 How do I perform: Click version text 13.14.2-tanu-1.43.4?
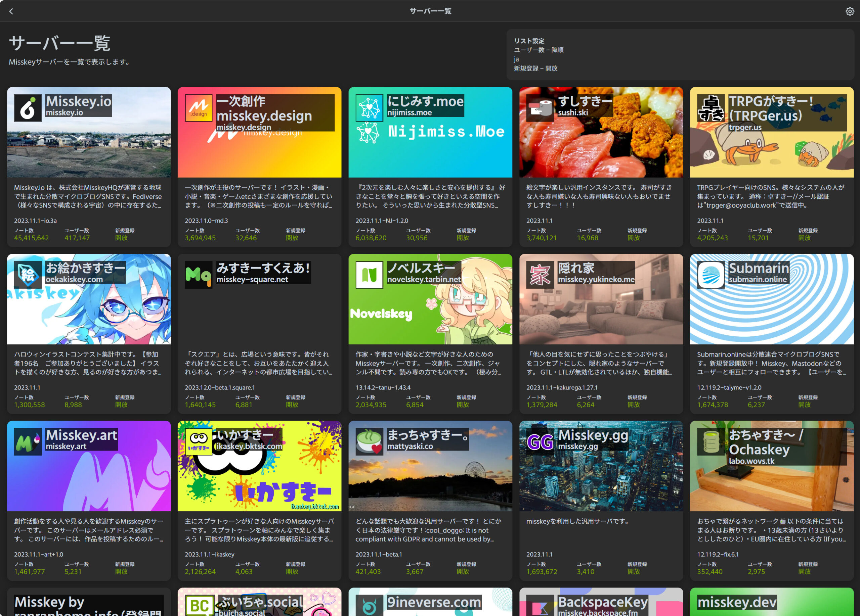pos(383,387)
